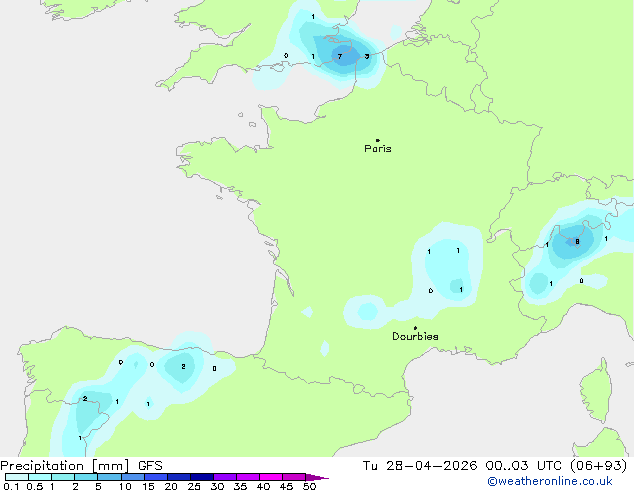Click the Dourbies city label

pyautogui.click(x=415, y=336)
